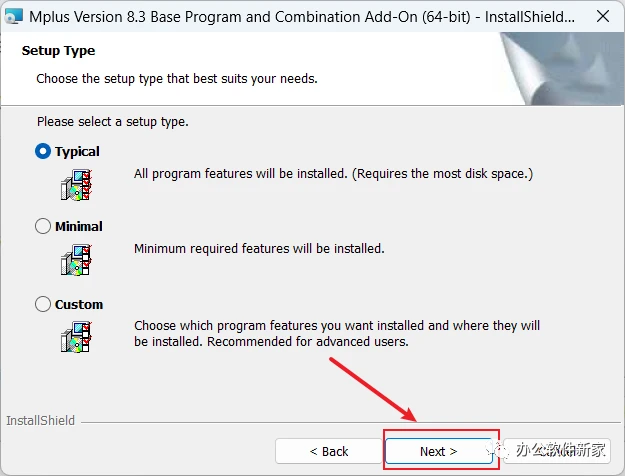This screenshot has height=476, width=625.
Task: Click the watermark logo beside Next button
Action: coord(497,451)
